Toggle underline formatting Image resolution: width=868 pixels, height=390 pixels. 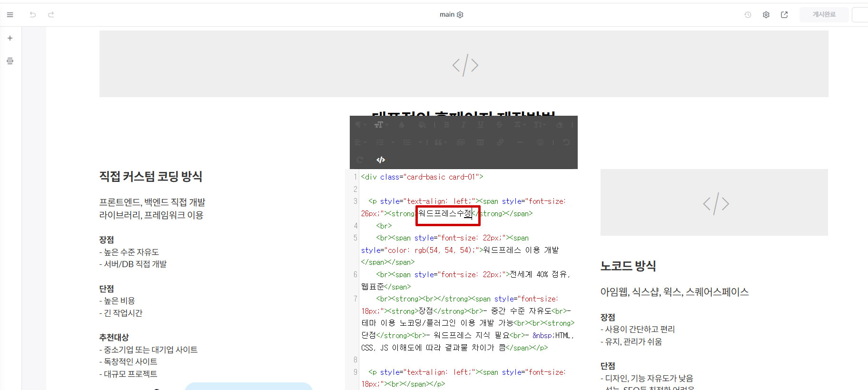coord(481,125)
